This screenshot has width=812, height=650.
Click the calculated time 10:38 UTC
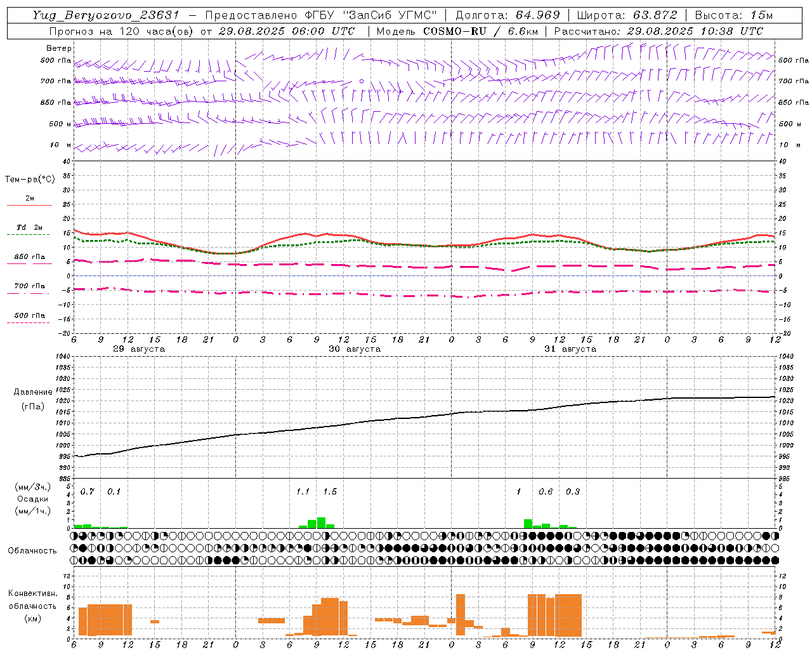pyautogui.click(x=733, y=31)
